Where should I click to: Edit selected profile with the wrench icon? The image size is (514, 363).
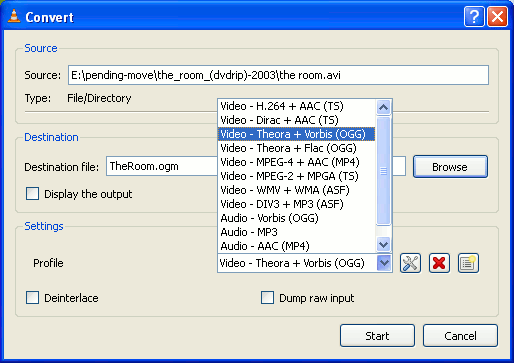tap(410, 263)
